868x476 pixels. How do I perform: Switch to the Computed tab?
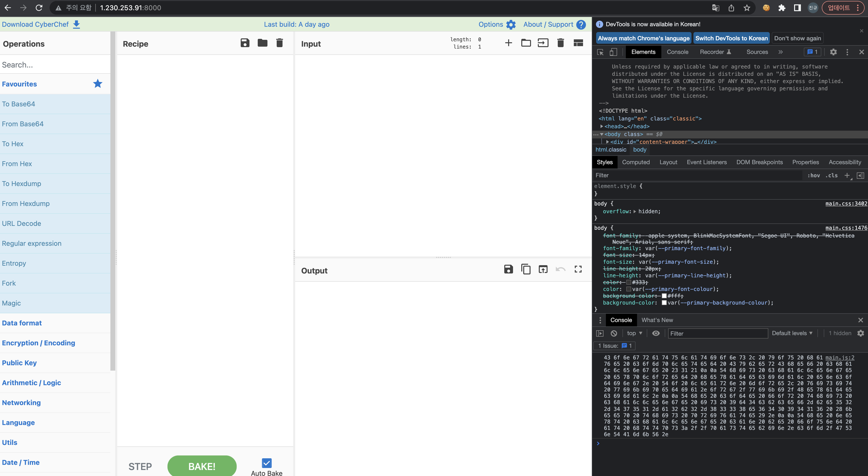pyautogui.click(x=636, y=162)
